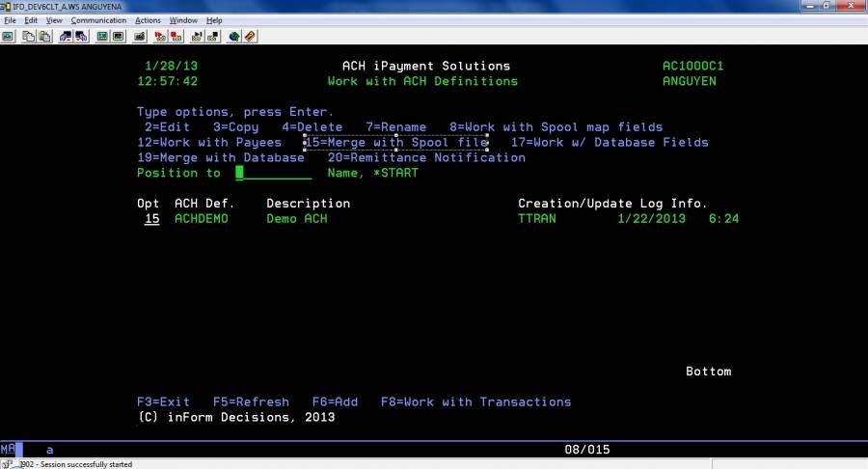Start macro recording with the red record icon
Image resolution: width=868 pixels, height=469 pixels.
click(161, 37)
